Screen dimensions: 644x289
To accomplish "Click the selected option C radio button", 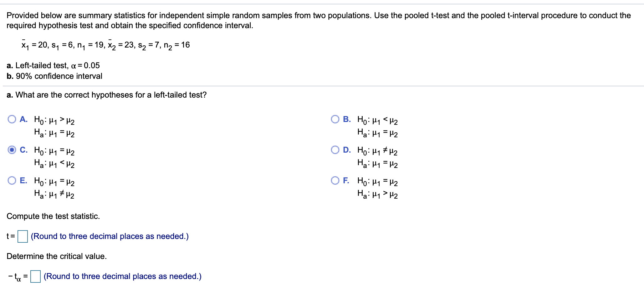I will 12,150.
